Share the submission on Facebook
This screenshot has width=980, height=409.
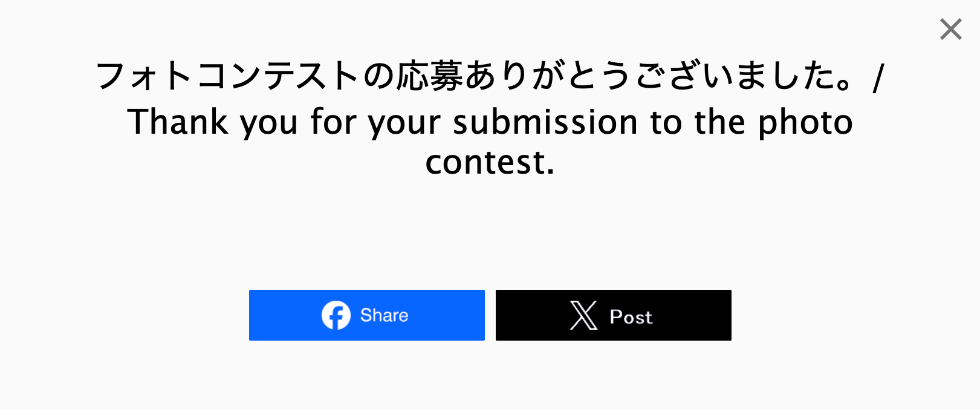(x=366, y=315)
